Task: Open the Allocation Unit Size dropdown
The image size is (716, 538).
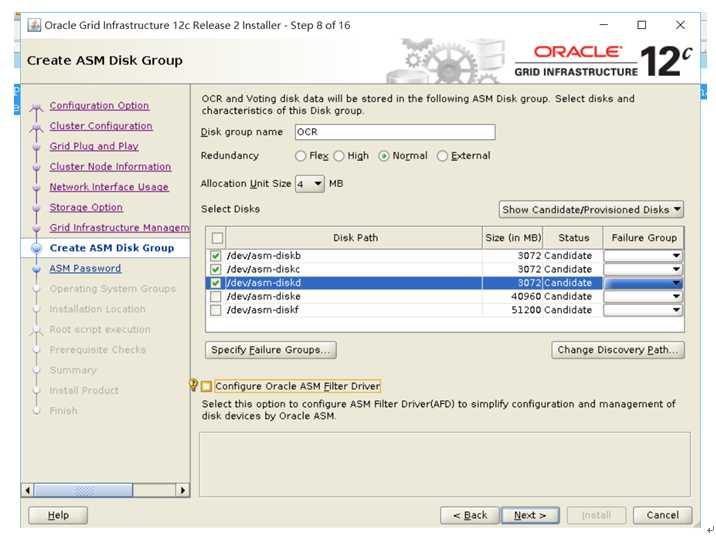Action: pyautogui.click(x=310, y=184)
